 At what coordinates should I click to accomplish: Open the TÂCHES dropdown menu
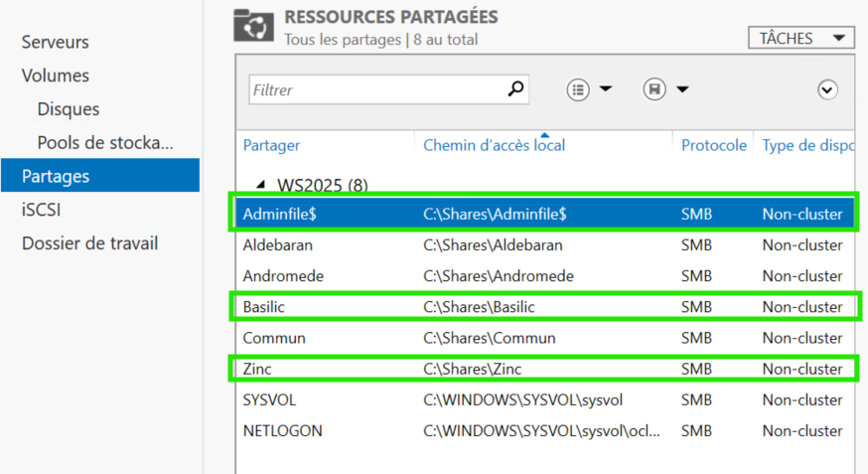[x=800, y=39]
